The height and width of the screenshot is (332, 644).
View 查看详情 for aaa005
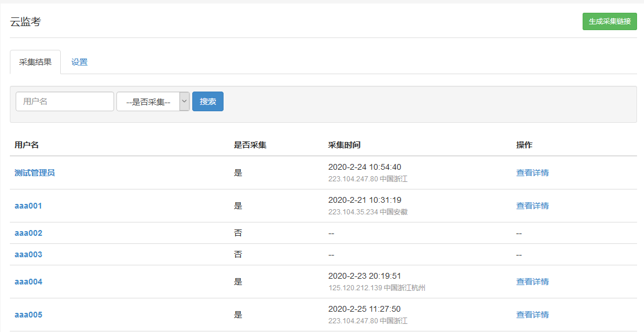tap(532, 315)
